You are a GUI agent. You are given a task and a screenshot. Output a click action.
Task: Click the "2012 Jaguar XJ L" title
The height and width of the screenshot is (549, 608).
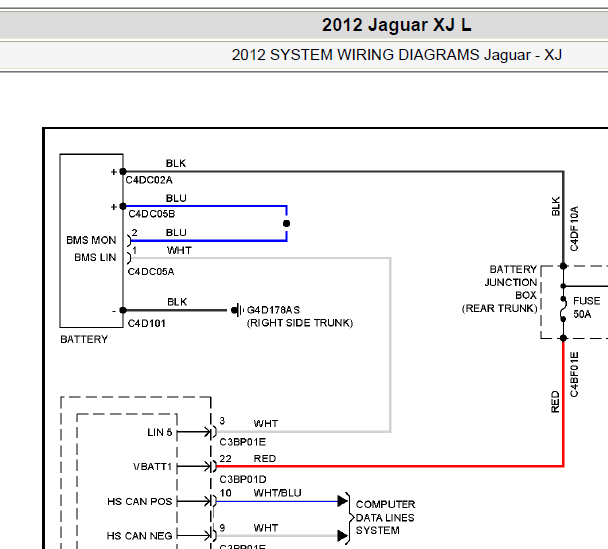pos(396,25)
